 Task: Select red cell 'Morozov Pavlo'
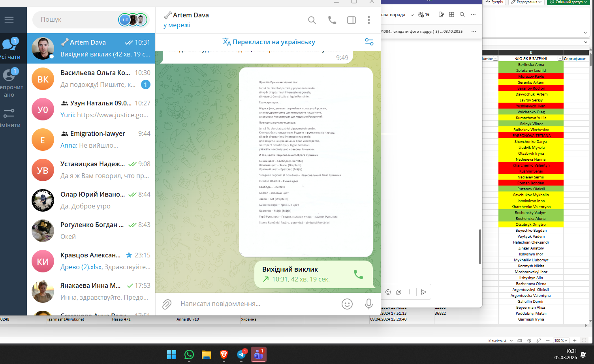(x=531, y=76)
